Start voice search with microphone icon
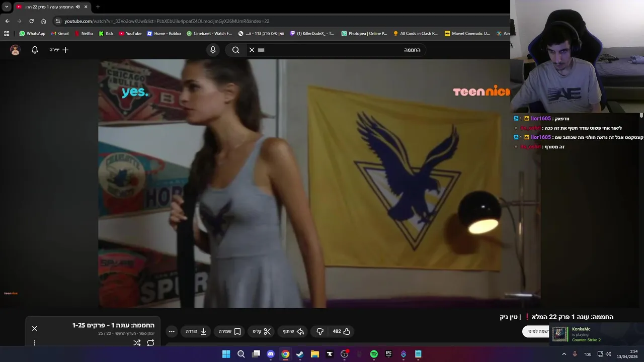This screenshot has width=644, height=362. (213, 50)
